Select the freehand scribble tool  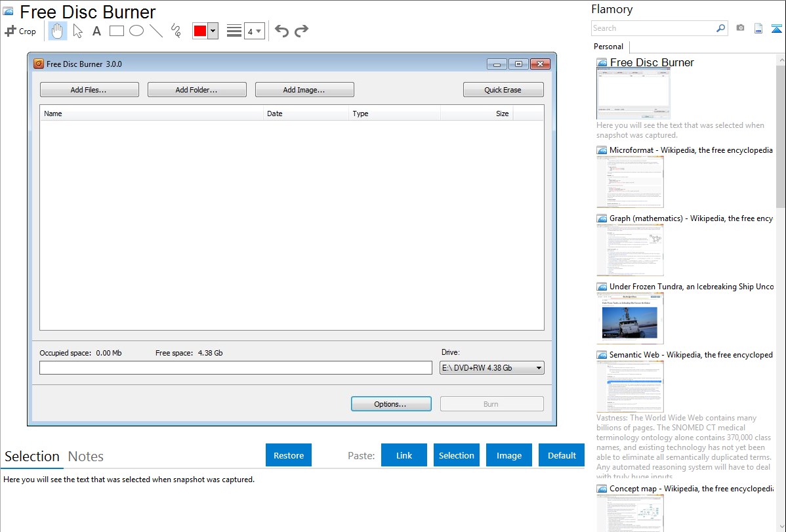click(x=176, y=31)
